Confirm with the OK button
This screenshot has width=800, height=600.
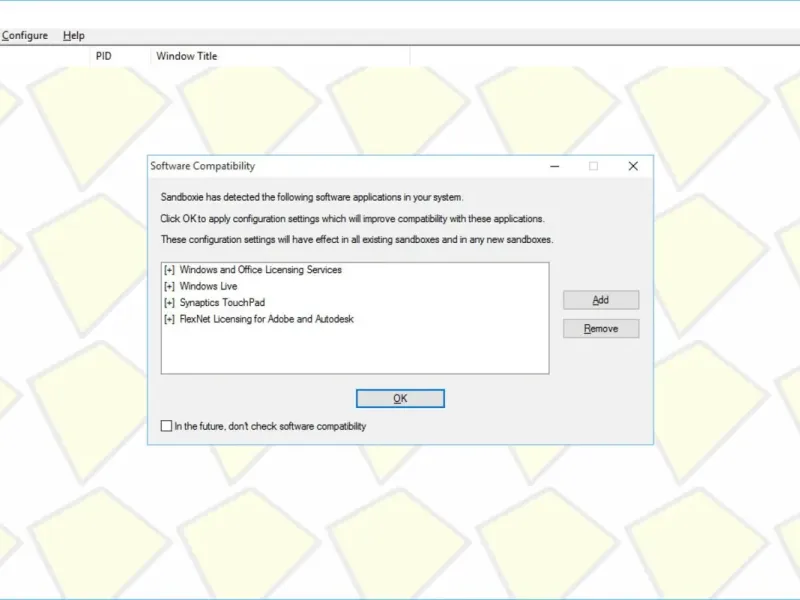pyautogui.click(x=400, y=398)
